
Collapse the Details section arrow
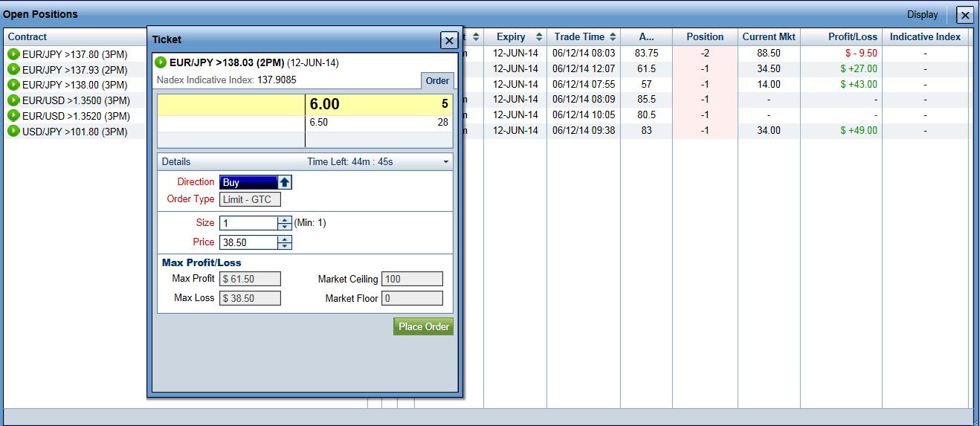coord(446,162)
